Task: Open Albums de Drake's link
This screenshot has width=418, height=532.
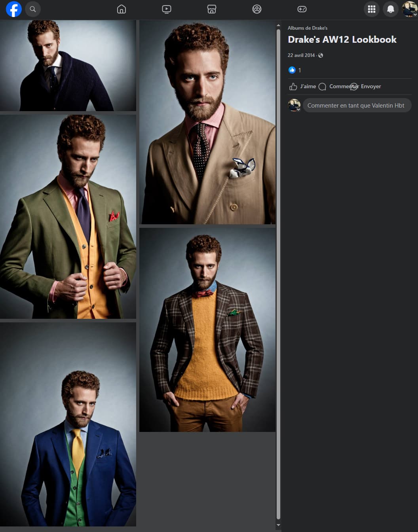Action: (x=308, y=28)
